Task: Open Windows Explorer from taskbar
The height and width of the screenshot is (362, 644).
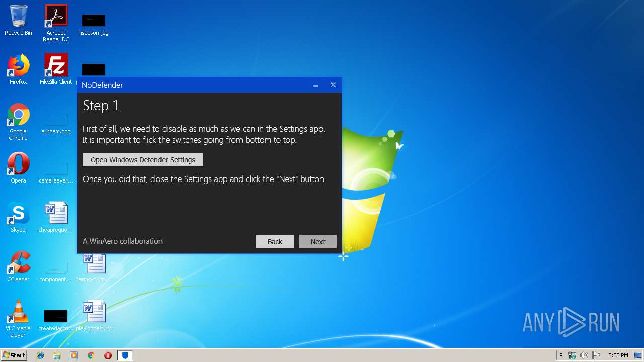Action: (x=57, y=355)
